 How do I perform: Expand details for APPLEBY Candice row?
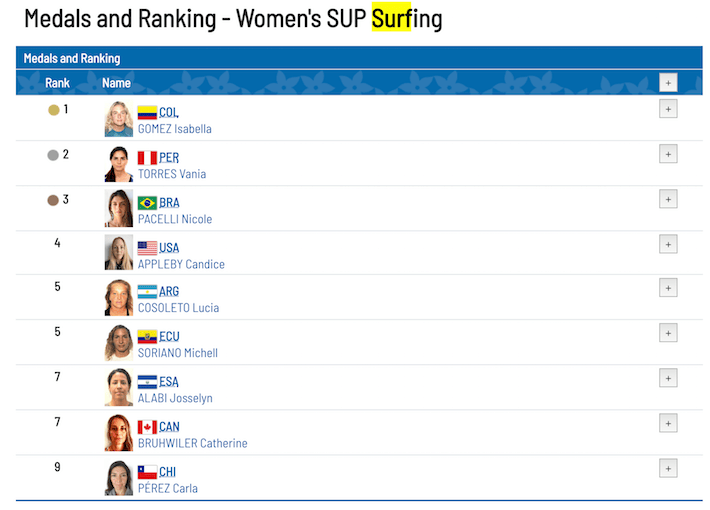pos(668,244)
